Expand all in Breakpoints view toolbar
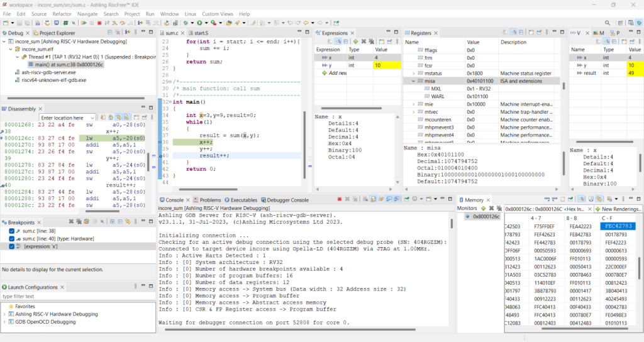Screen dimensions: 644x342 tap(113, 222)
